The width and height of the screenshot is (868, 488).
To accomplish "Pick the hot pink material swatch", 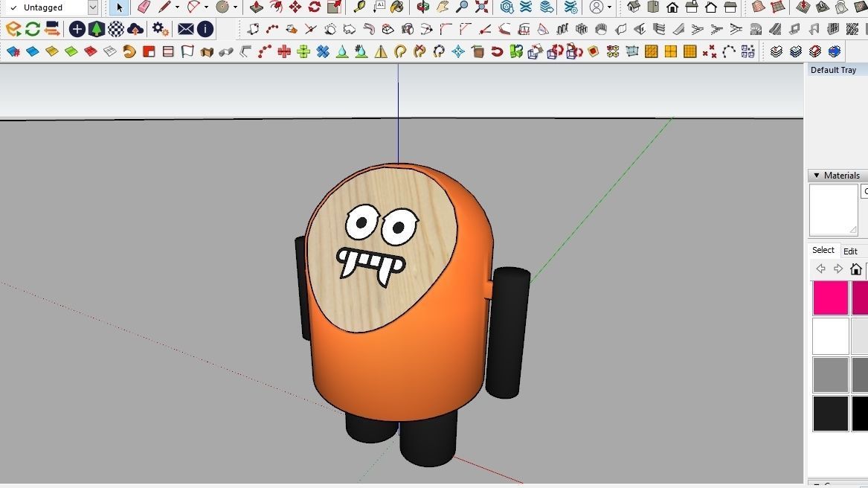I will (830, 298).
